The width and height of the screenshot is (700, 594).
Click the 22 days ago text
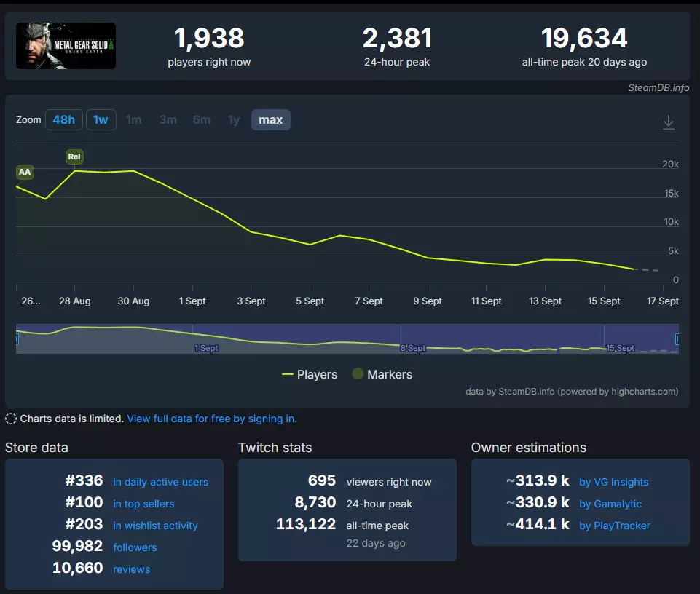tap(376, 543)
